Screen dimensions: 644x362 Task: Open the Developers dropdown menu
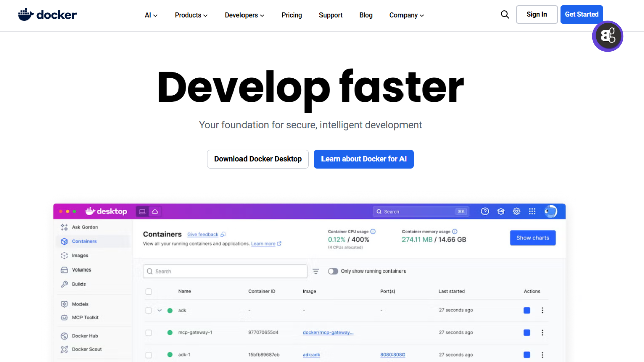coord(244,15)
